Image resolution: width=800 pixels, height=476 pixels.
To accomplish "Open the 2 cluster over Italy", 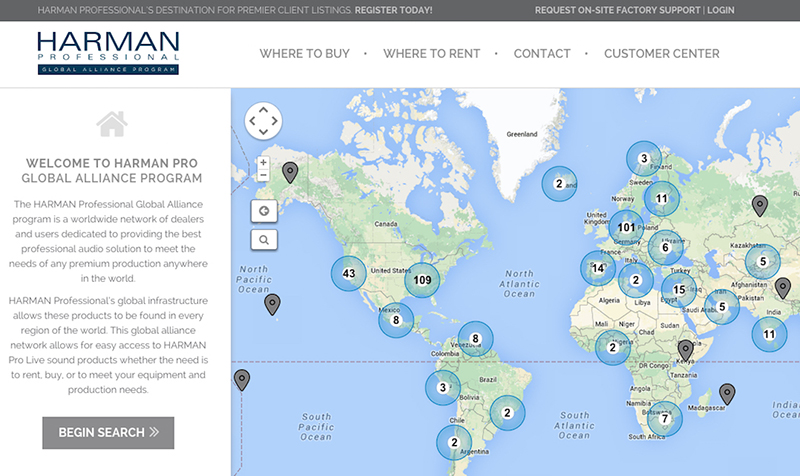I will (x=636, y=280).
